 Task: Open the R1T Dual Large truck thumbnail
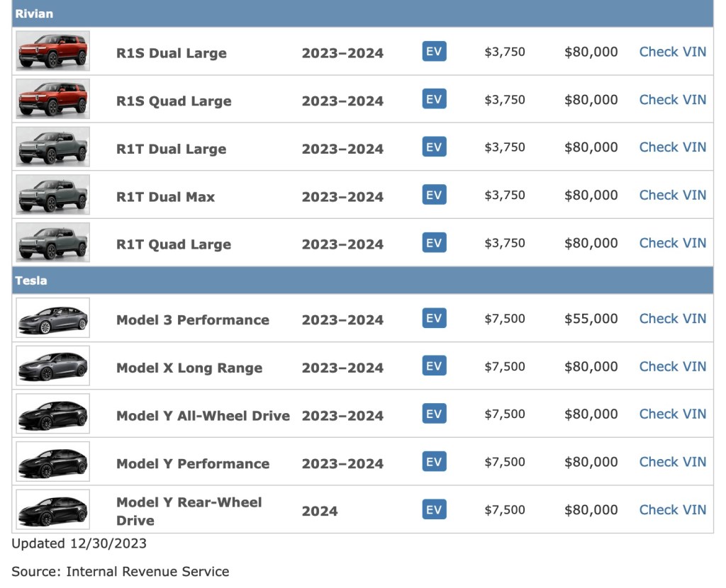[x=53, y=147]
